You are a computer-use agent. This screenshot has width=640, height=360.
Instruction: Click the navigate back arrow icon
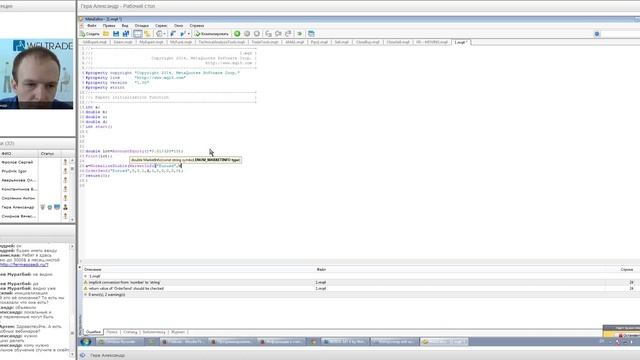[x=173, y=34]
